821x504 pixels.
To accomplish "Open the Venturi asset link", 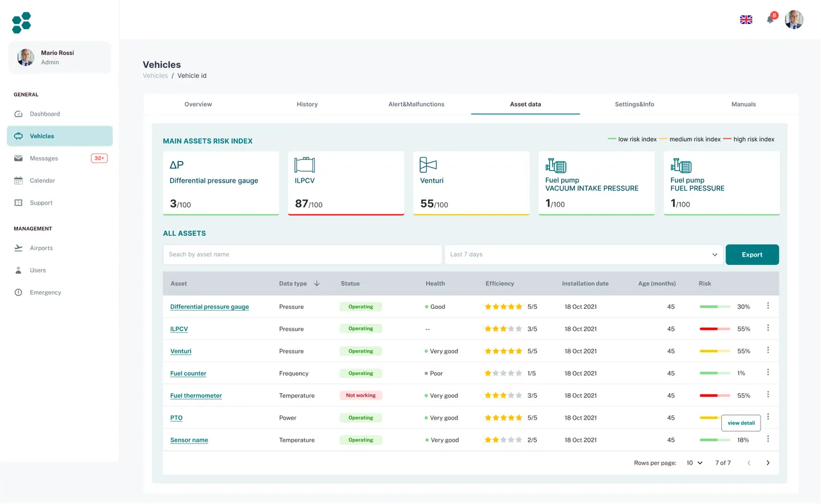I will click(x=181, y=351).
